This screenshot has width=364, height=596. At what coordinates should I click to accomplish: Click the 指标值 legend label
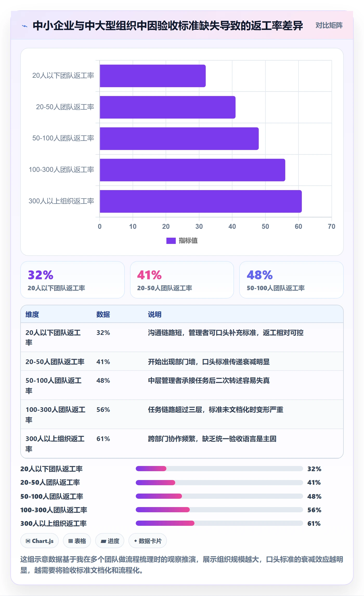[188, 241]
